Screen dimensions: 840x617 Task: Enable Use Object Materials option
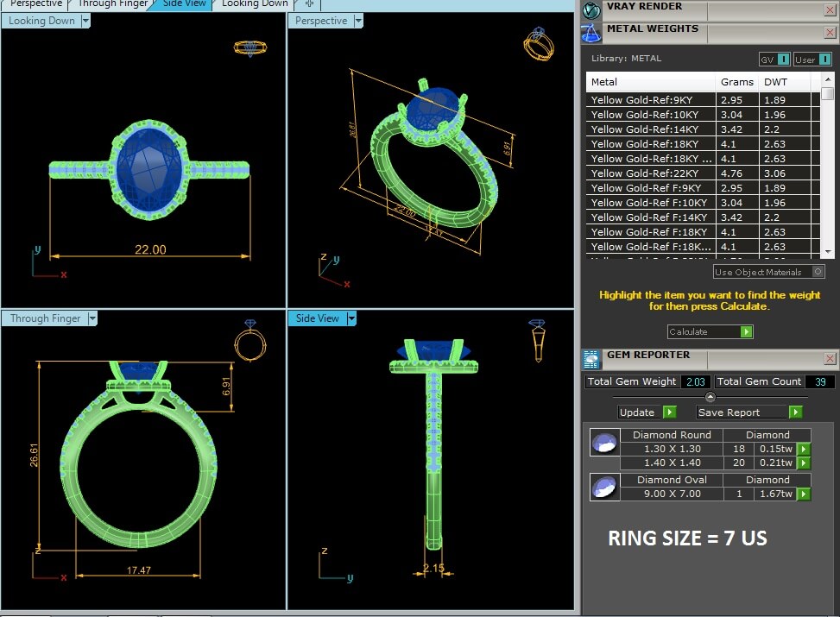(818, 272)
